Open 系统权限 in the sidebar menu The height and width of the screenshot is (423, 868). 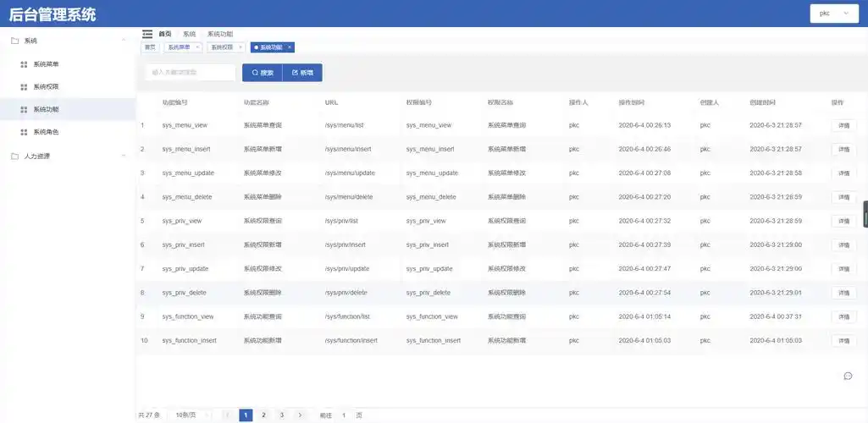click(46, 86)
